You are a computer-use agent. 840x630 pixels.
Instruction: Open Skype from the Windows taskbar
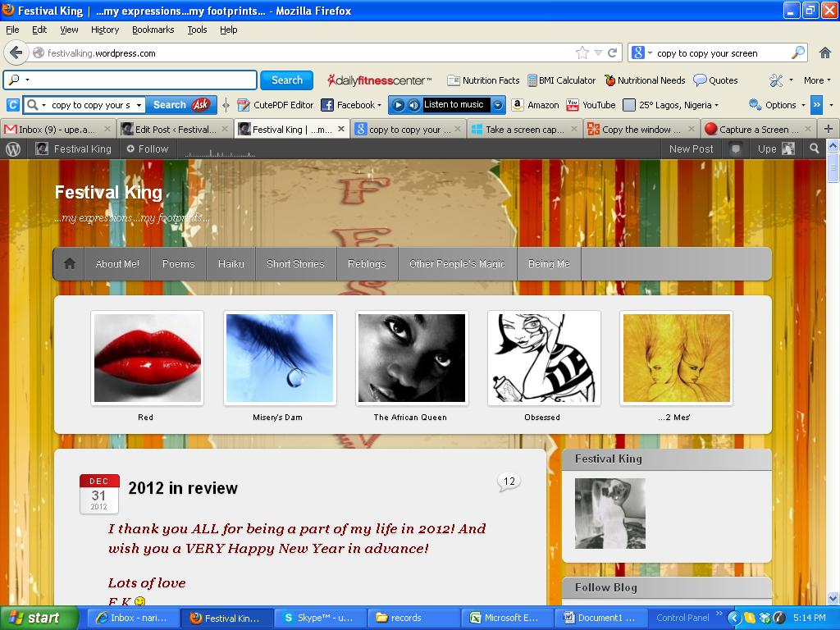[x=316, y=618]
